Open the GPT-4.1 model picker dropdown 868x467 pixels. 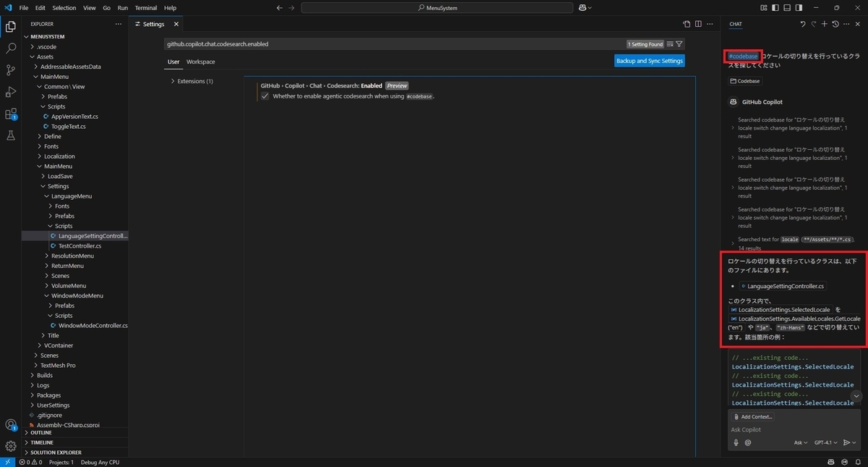tap(824, 442)
